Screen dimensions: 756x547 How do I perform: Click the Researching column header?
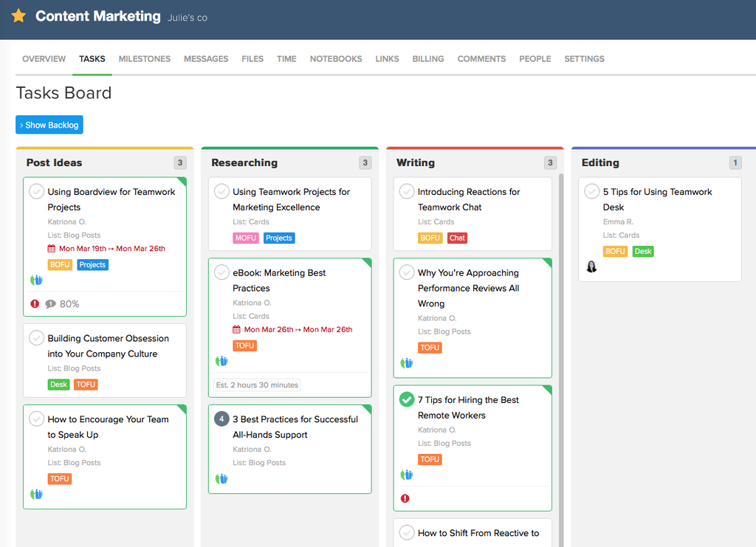(244, 162)
